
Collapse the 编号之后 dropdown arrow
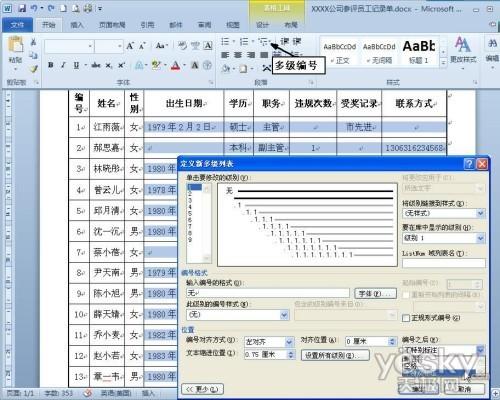pos(480,350)
